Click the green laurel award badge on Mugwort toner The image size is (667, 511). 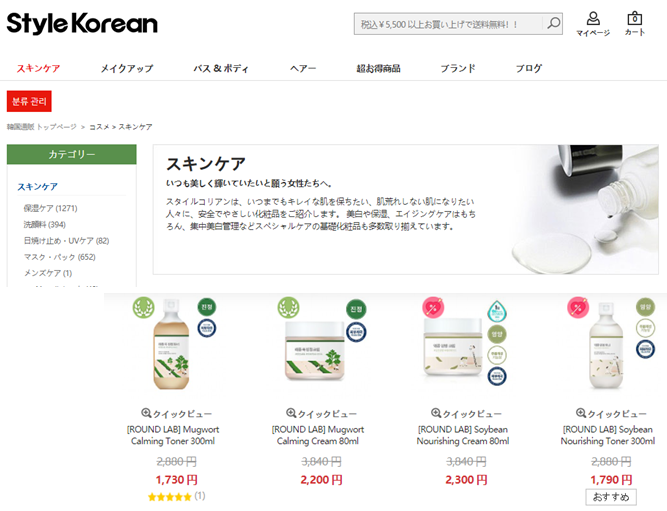click(x=143, y=307)
